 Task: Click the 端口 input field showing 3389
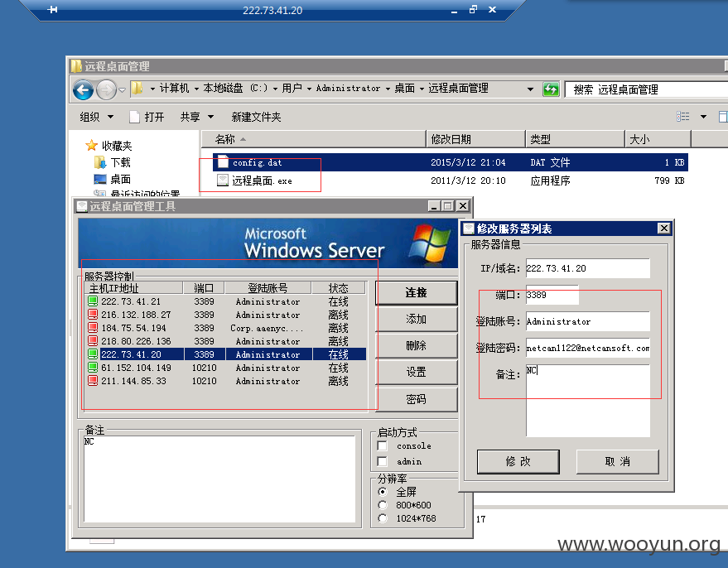(x=552, y=295)
